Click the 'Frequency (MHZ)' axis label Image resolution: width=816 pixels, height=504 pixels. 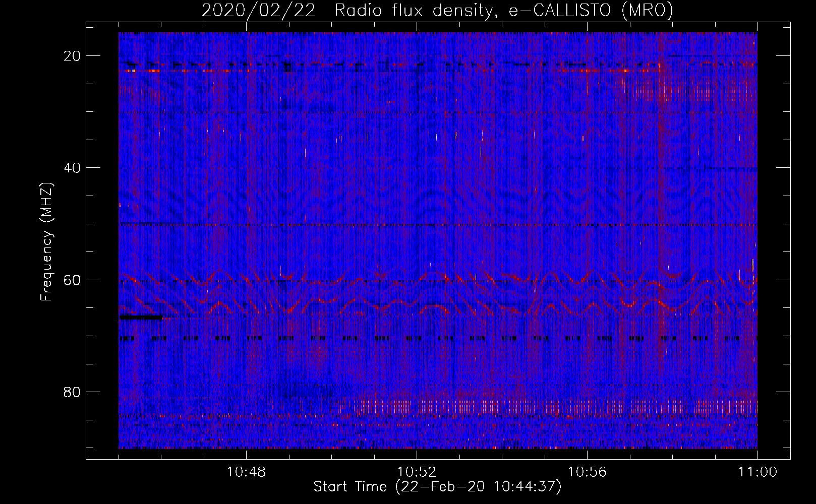46,242
